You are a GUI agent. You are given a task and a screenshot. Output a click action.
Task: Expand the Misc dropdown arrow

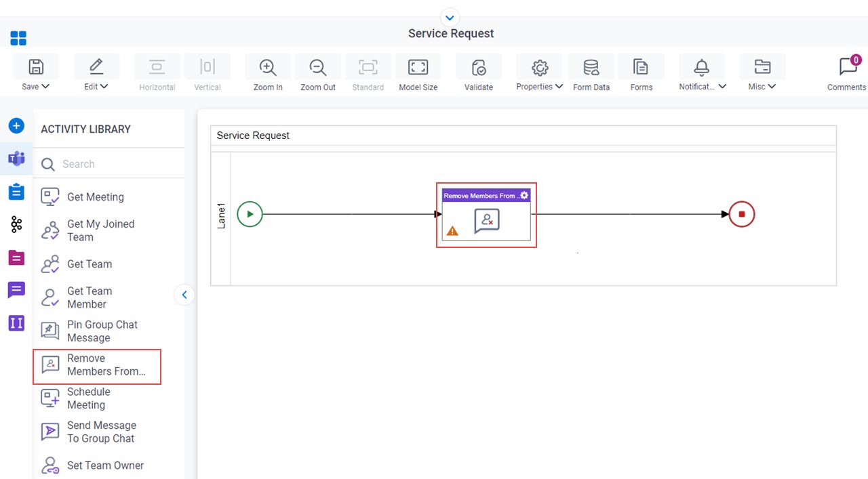(772, 87)
